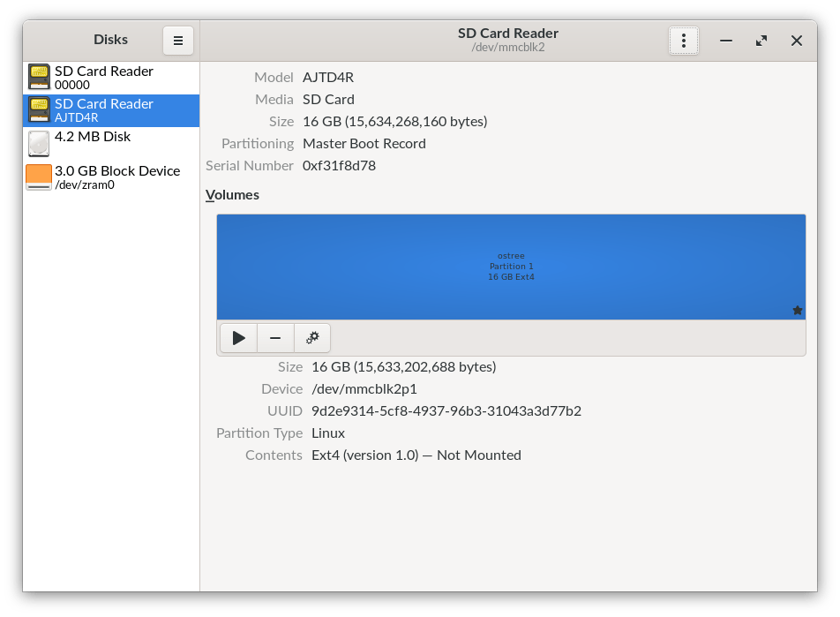The image size is (840, 617).
Task: Open the drive options three-dot menu
Action: [684, 41]
